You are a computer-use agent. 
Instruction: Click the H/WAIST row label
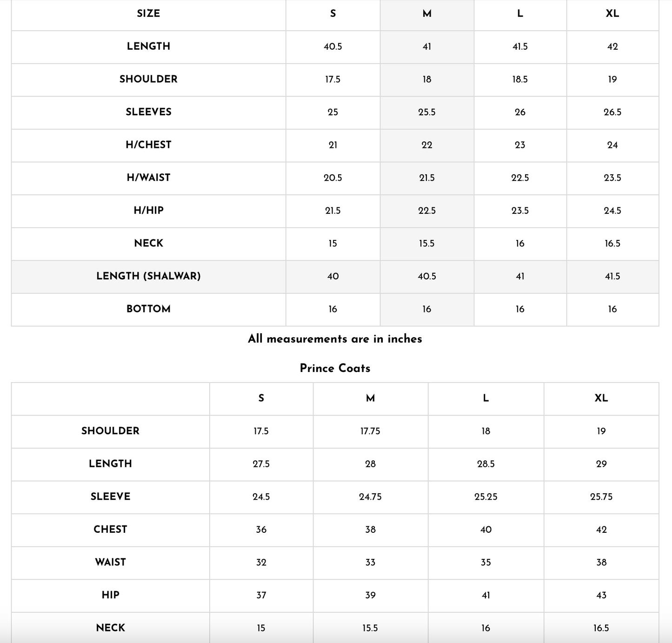[x=148, y=178]
